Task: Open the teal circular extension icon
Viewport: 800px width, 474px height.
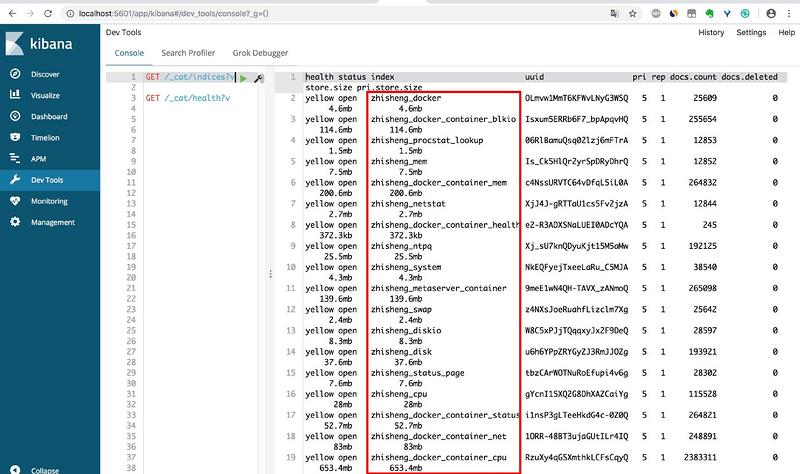Action: click(745, 14)
